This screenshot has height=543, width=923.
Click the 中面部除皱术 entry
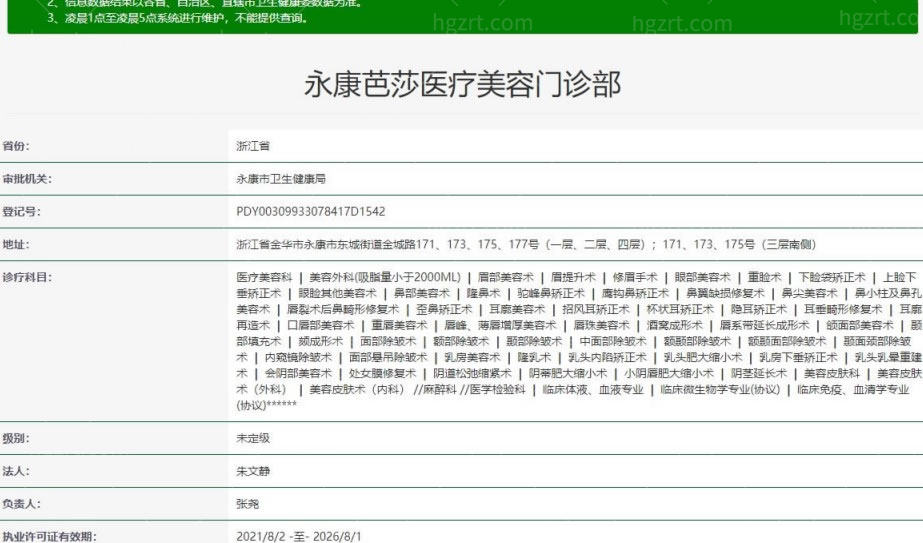[613, 342]
